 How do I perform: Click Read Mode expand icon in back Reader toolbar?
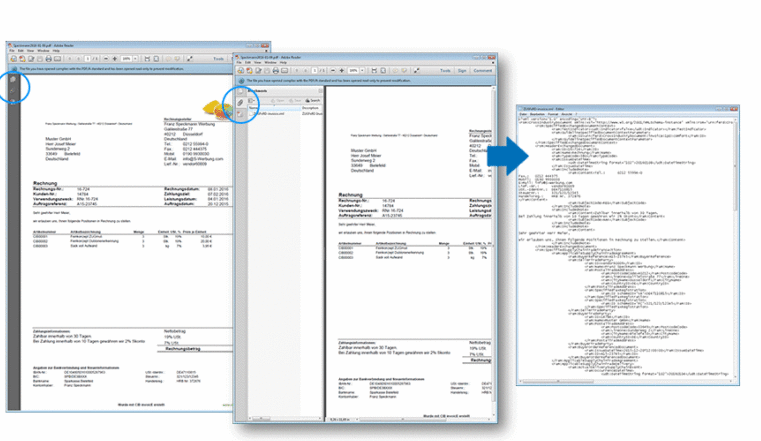[190, 59]
